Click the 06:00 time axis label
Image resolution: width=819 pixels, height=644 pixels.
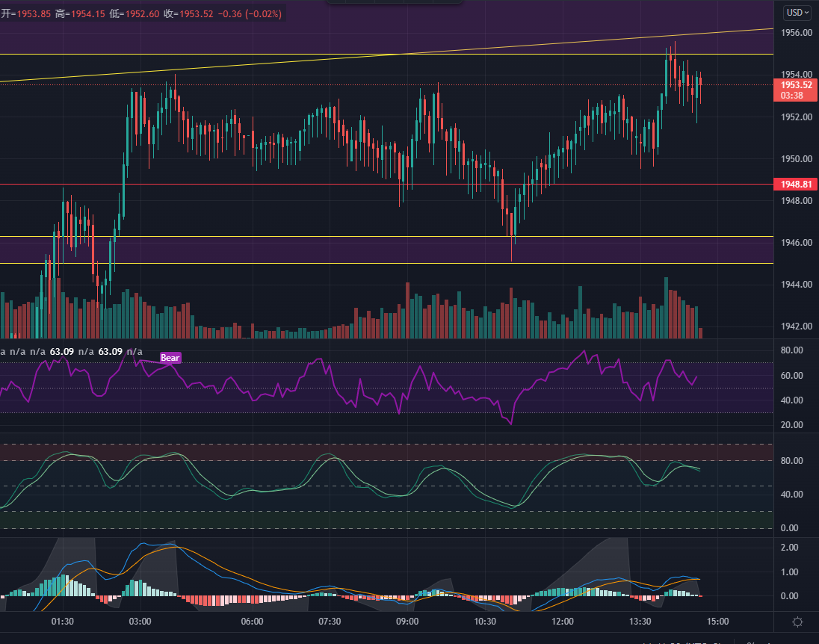(x=252, y=622)
